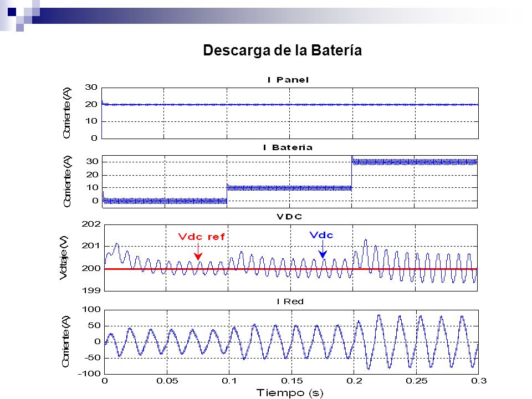Click the slide title 'Descarga de la Batería'

[x=282, y=50]
